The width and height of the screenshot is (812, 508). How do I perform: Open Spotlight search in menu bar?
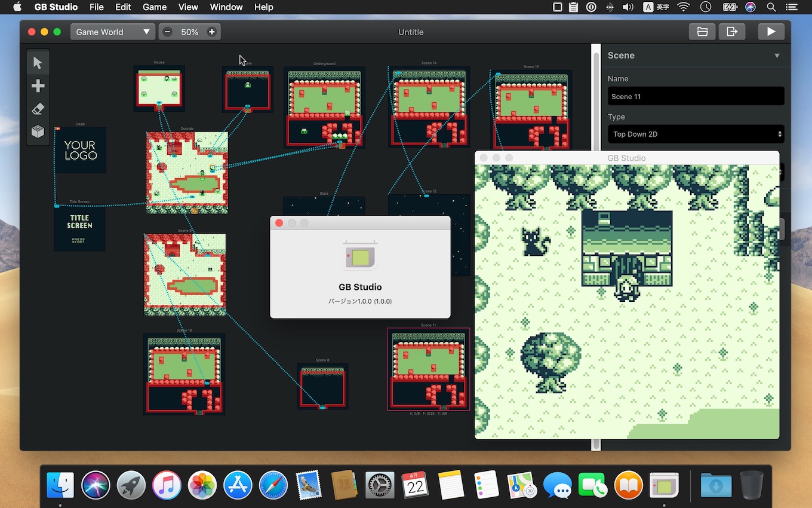(771, 7)
